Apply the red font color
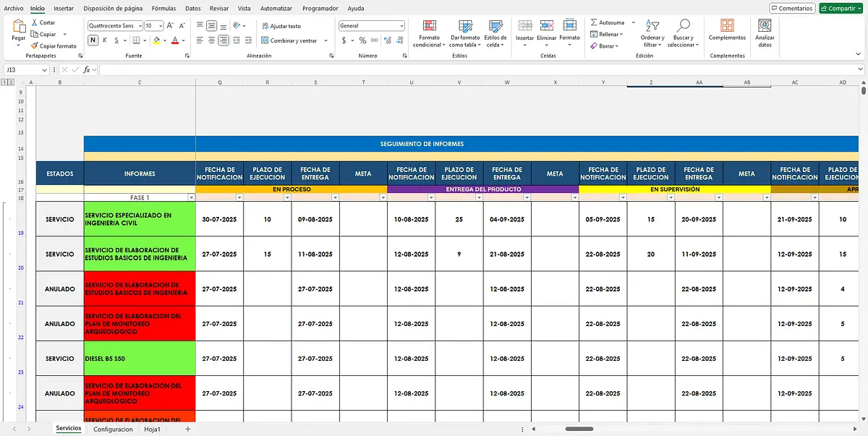This screenshot has height=436, width=868. pyautogui.click(x=174, y=40)
